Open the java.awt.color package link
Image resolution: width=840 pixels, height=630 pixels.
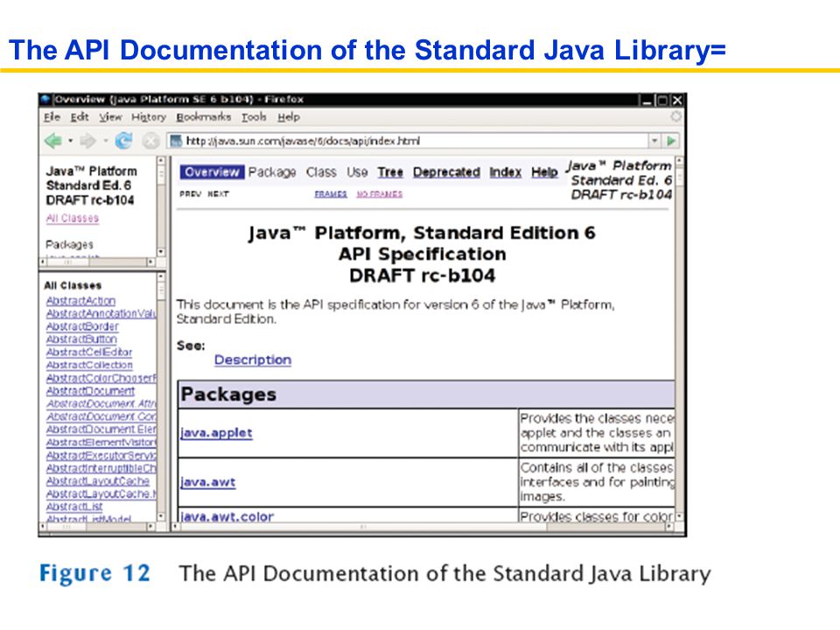tap(227, 516)
